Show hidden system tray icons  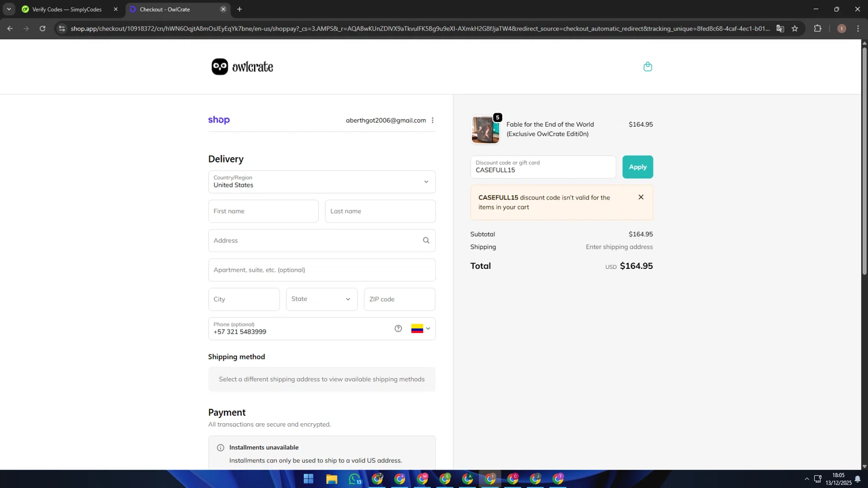(x=807, y=479)
